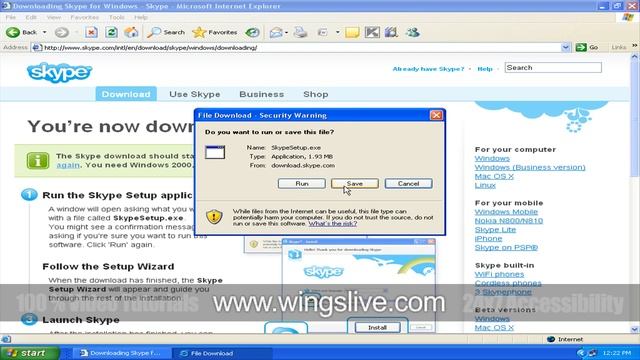Click the yellow security shield icon in dialog
This screenshot has width=640, height=360.
click(x=214, y=217)
